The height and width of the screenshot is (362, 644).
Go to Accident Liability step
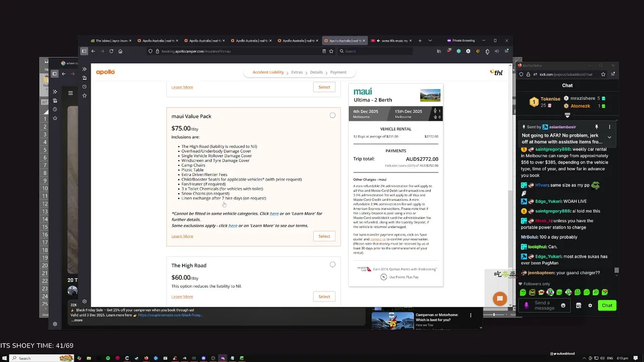click(268, 72)
